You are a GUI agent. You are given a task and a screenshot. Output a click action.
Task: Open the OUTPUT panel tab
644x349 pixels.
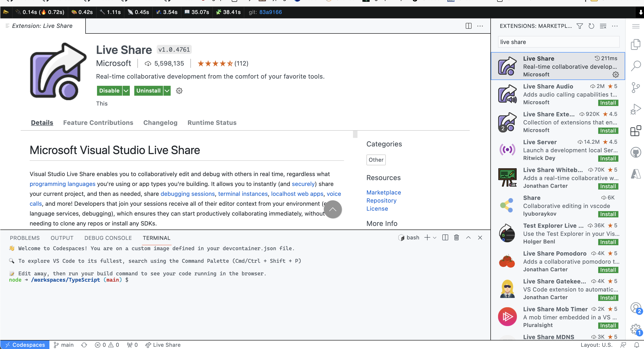(62, 238)
